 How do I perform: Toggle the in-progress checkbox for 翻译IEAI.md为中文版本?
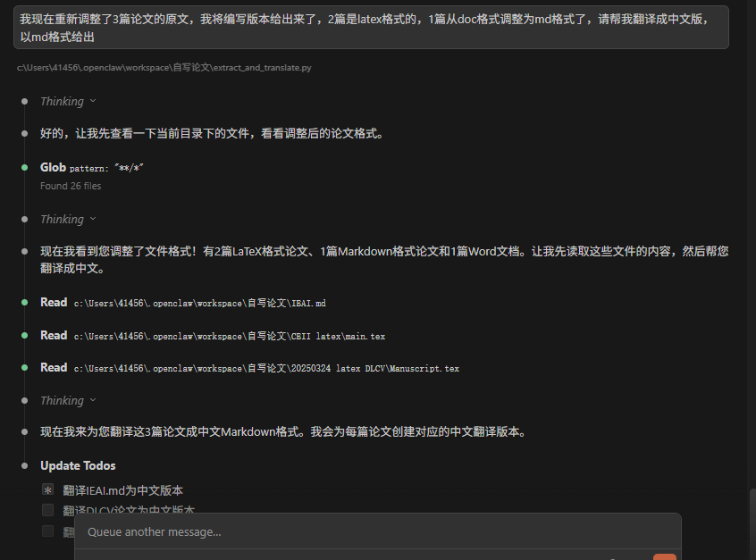point(47,490)
